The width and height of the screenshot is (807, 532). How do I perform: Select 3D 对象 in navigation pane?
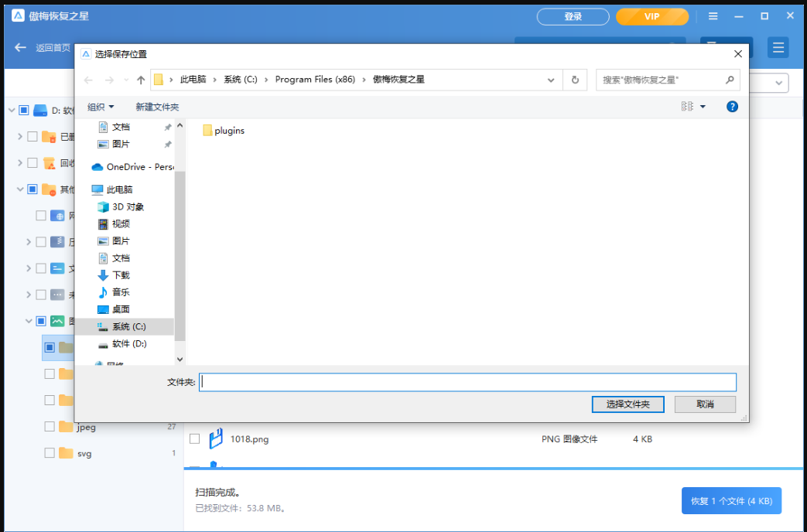128,207
